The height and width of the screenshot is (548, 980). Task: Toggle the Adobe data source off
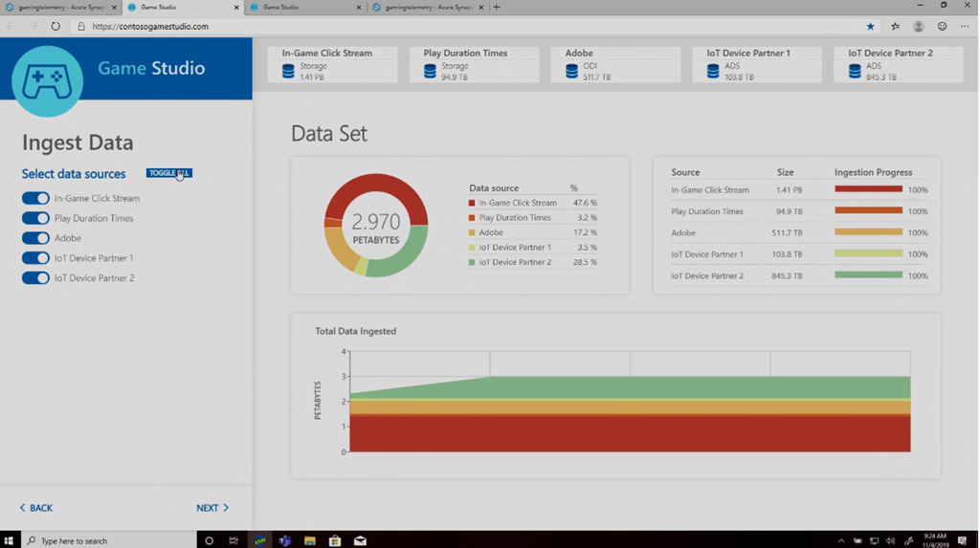(35, 238)
